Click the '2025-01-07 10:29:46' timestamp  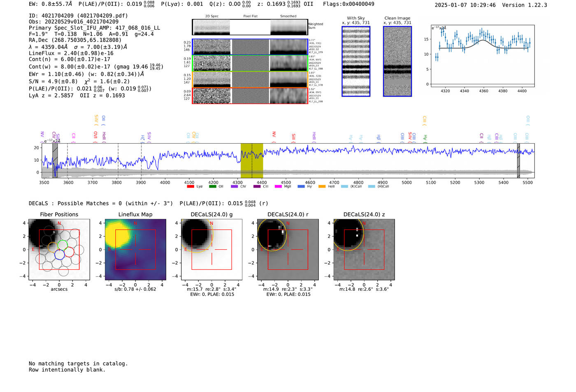465,5
